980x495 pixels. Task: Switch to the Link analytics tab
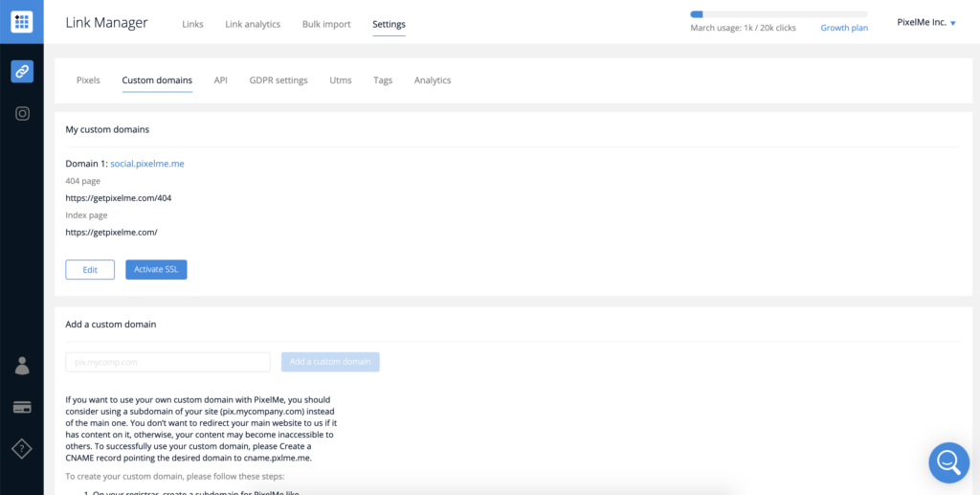253,24
